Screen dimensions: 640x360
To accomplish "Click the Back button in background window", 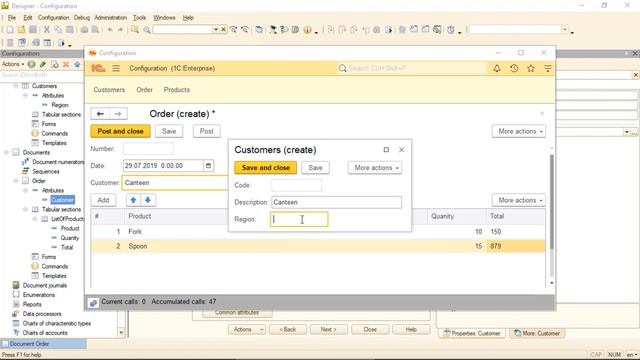I will pyautogui.click(x=288, y=329).
